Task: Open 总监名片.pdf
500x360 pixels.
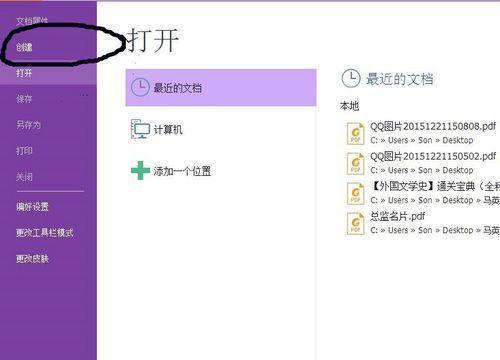Action: tap(397, 216)
